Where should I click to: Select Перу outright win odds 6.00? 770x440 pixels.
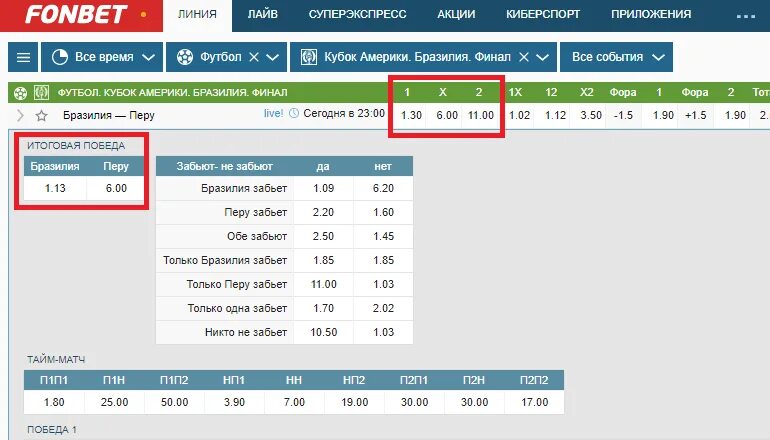click(116, 188)
